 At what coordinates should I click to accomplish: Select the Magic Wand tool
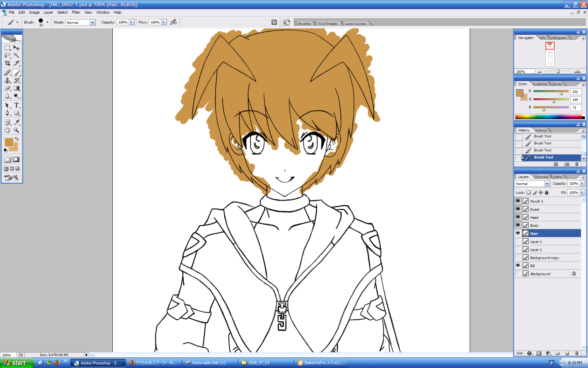16,55
